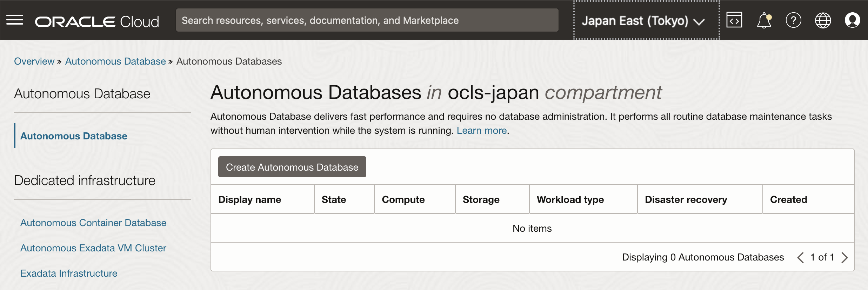Image resolution: width=868 pixels, height=290 pixels.
Task: Open Cloud Shell developer tools icon
Action: (734, 20)
